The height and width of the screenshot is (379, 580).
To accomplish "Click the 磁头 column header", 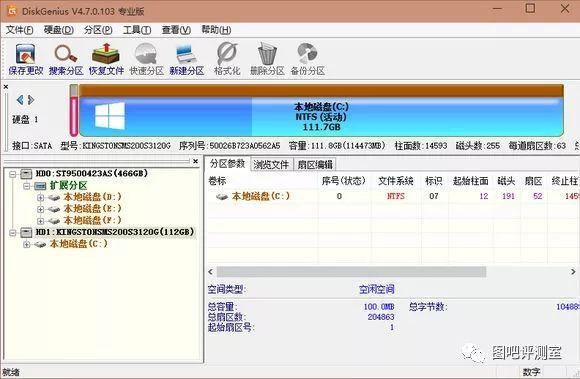I will coord(506,181).
